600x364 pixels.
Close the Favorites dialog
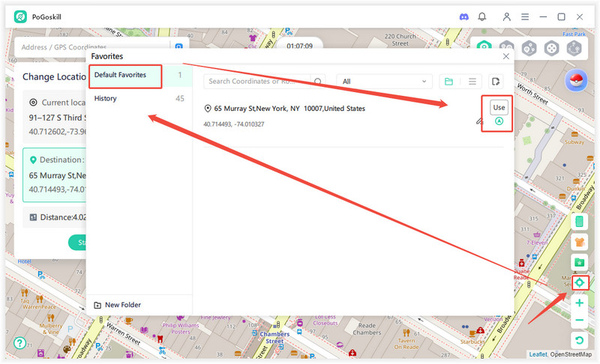pos(505,56)
